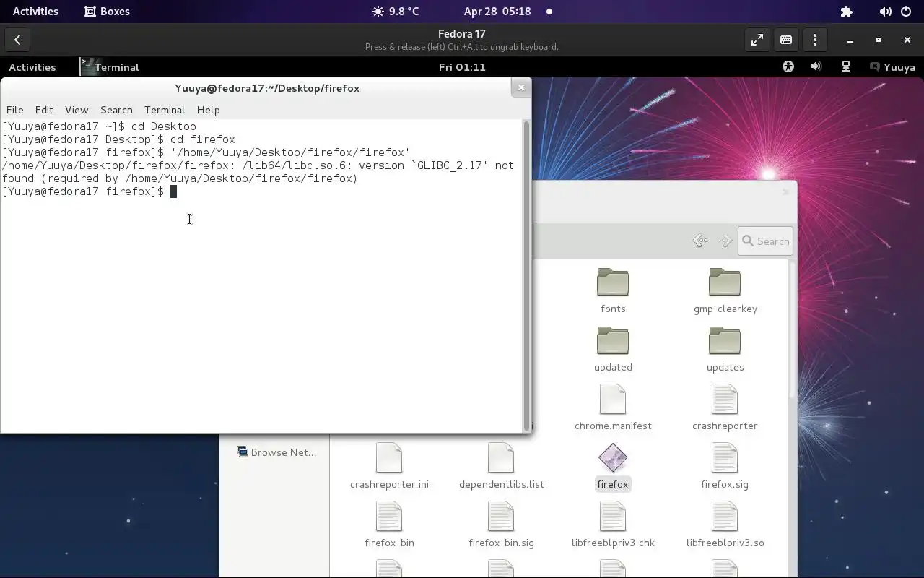Open the terminal File menu
This screenshot has height=578, width=924.
pyautogui.click(x=14, y=110)
